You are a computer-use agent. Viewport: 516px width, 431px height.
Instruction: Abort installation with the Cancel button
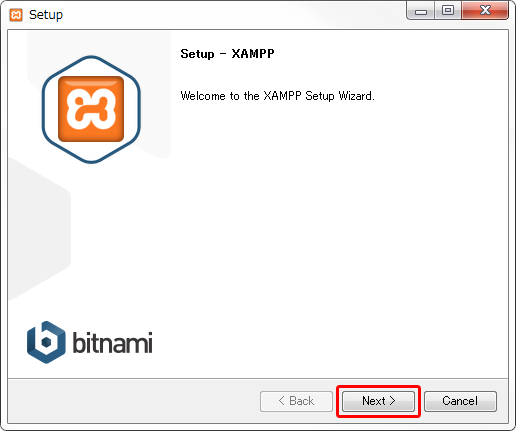(460, 401)
